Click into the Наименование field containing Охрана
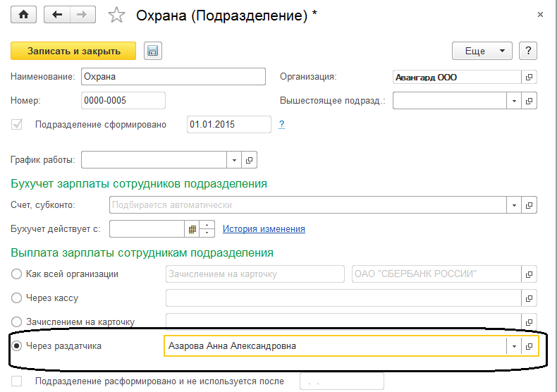This screenshot has height=392, width=557. click(x=173, y=77)
